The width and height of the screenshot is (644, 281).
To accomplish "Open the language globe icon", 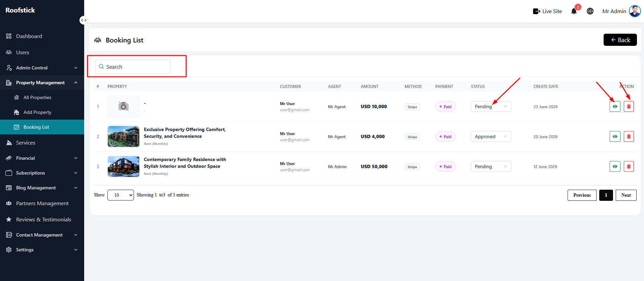I will [x=590, y=11].
